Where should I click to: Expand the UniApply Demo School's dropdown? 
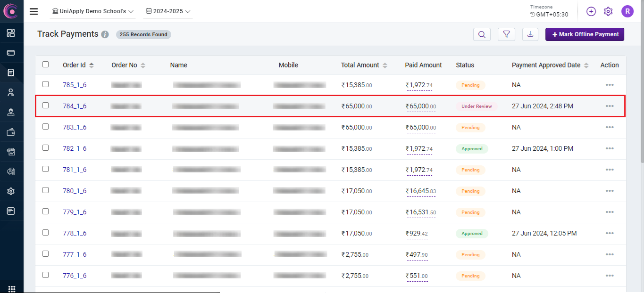(x=93, y=11)
